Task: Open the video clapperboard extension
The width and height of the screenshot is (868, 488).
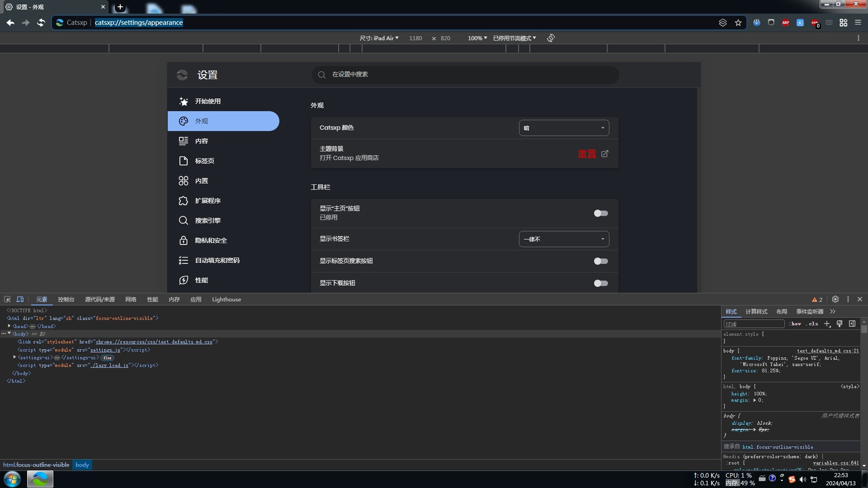Action: 757,23
